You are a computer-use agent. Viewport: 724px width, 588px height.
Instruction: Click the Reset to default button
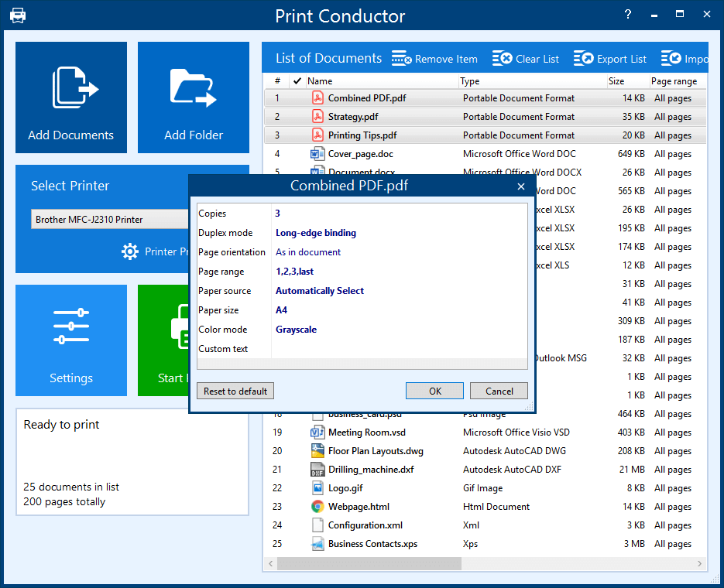(x=235, y=391)
